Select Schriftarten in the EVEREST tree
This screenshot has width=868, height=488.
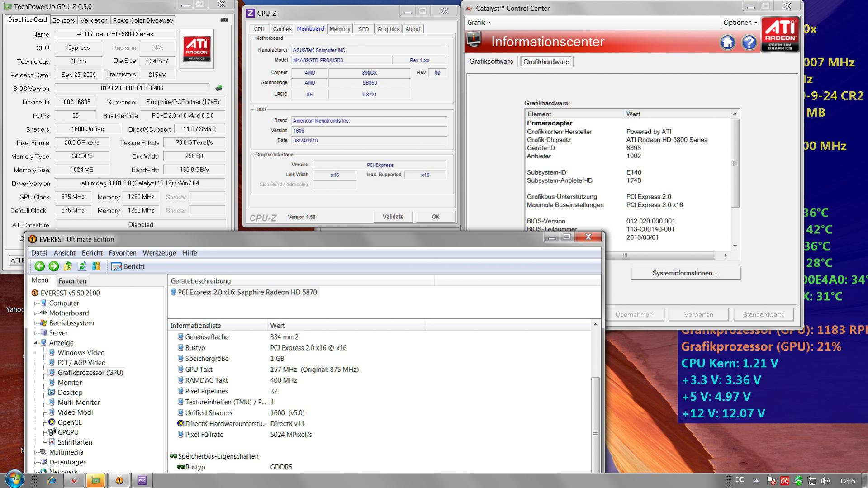pos(75,442)
